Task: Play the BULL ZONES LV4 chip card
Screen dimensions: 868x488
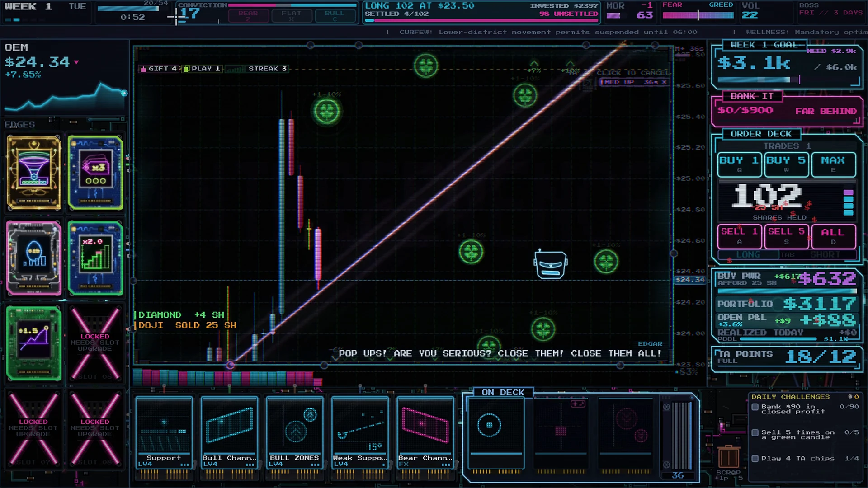Action: pos(294,433)
